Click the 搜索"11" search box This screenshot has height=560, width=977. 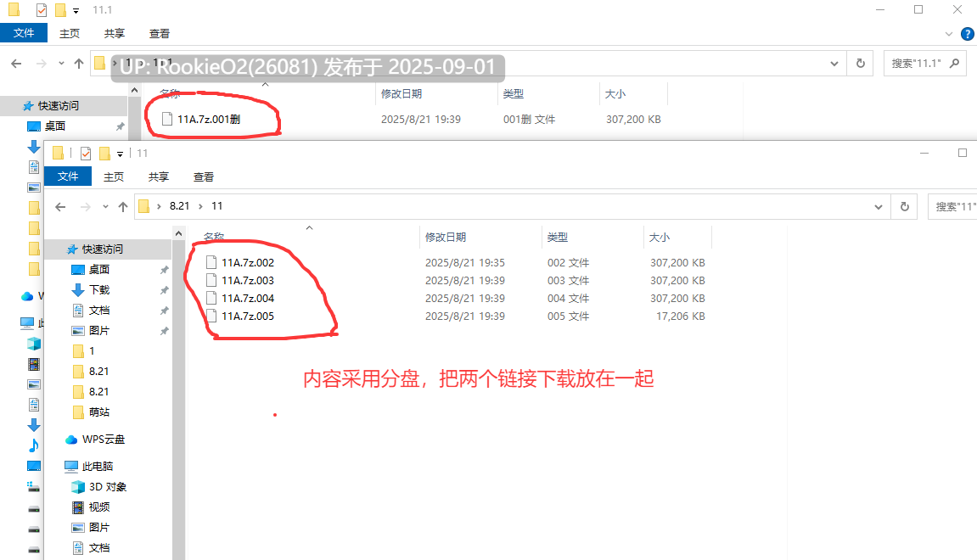click(952, 207)
